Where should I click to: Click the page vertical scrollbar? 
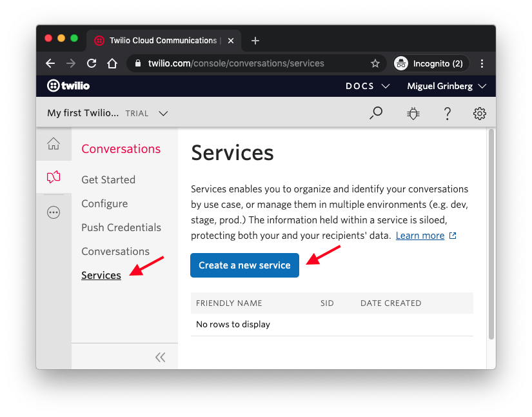(491, 234)
